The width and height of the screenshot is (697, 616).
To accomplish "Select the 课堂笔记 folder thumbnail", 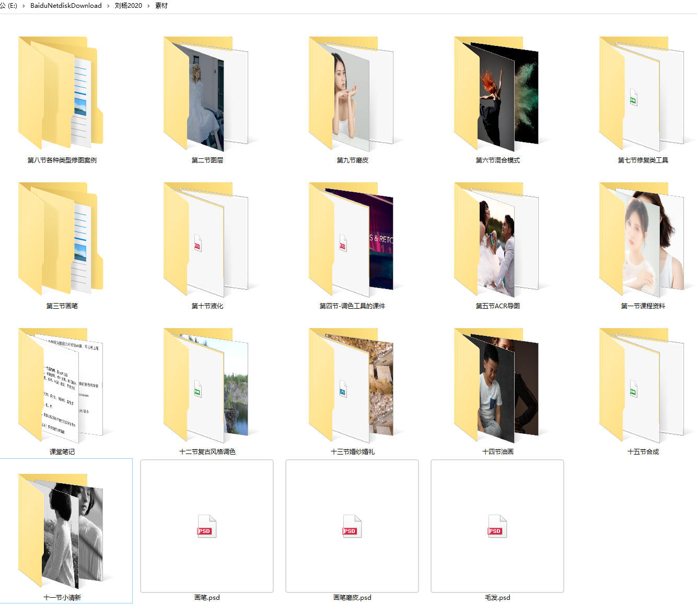I will (x=61, y=385).
